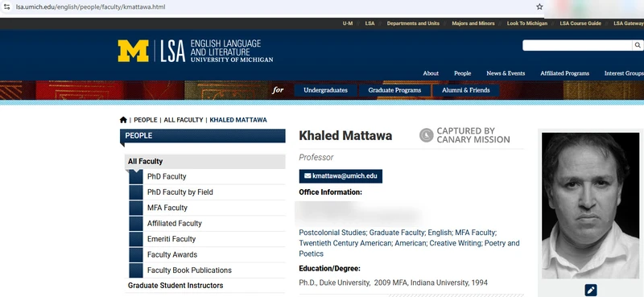Click the Twentieth Century American link

pos(345,243)
